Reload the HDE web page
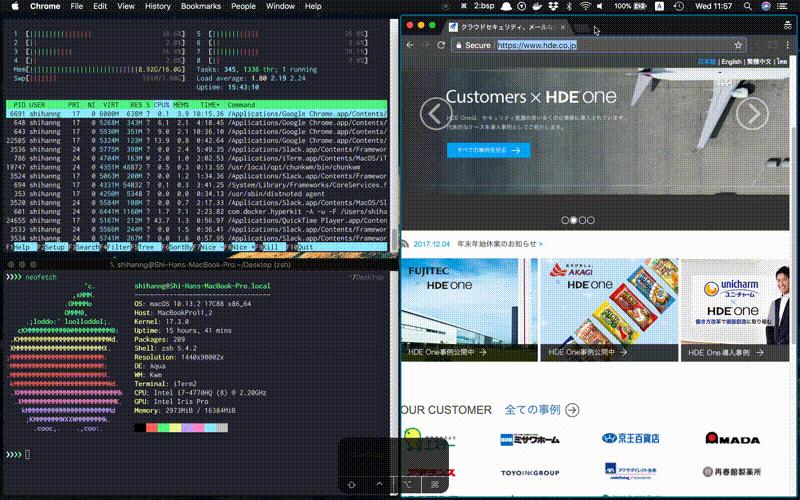The image size is (800, 500). point(441,45)
